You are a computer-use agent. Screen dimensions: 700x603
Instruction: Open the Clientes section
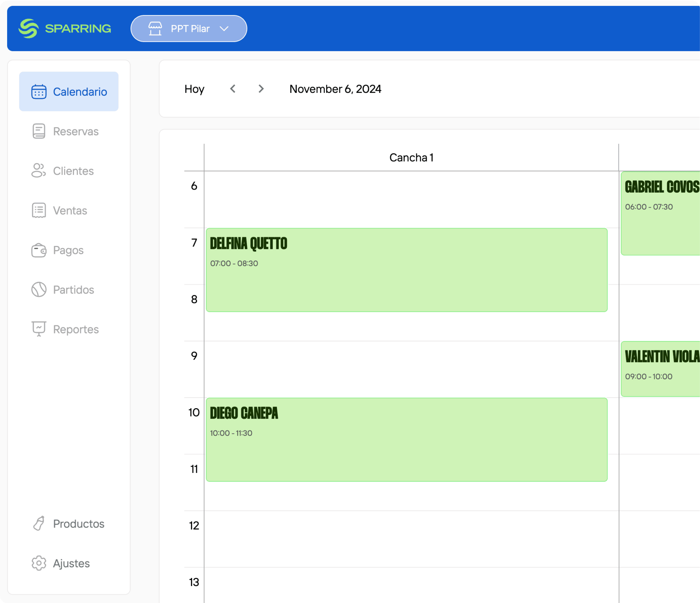click(69, 171)
